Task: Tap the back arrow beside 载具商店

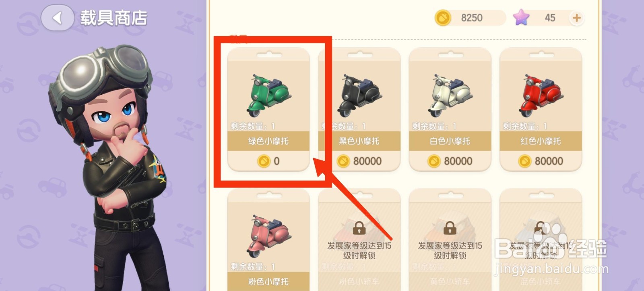Action: 58,18
